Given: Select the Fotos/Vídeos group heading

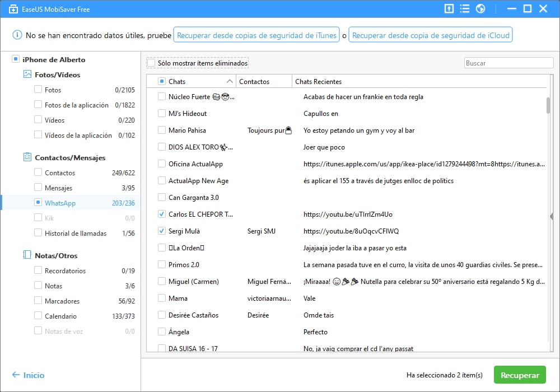Looking at the screenshot, I should (x=58, y=74).
